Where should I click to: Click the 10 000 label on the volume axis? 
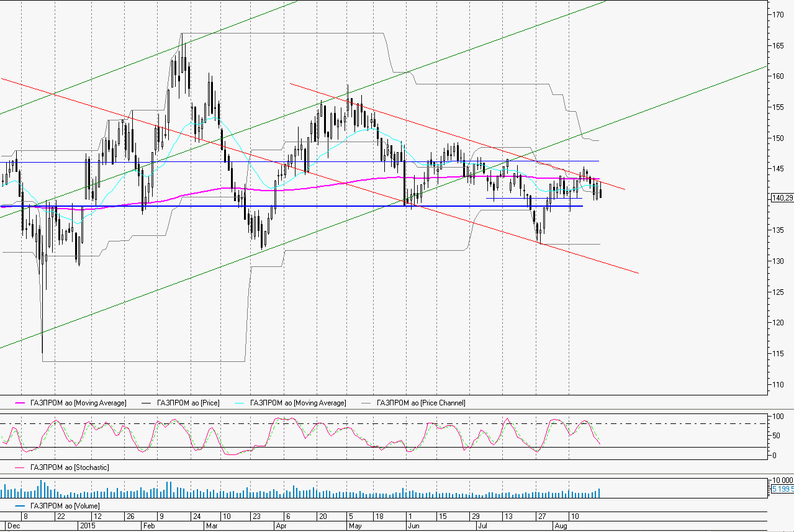point(782,480)
